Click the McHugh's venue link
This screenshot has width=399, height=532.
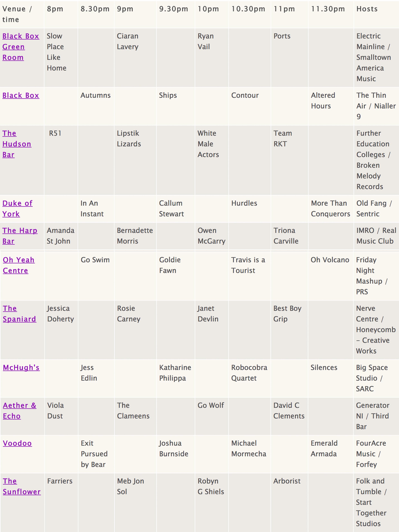coord(21,367)
